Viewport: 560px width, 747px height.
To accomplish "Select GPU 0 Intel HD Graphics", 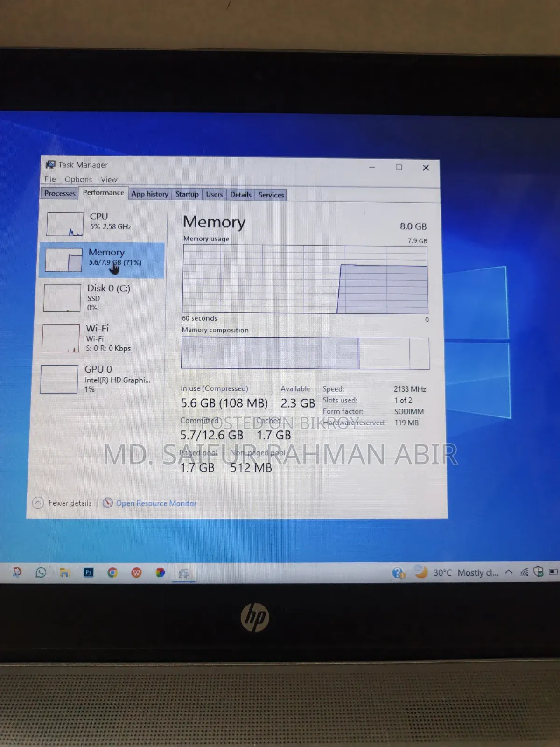I will click(99, 379).
